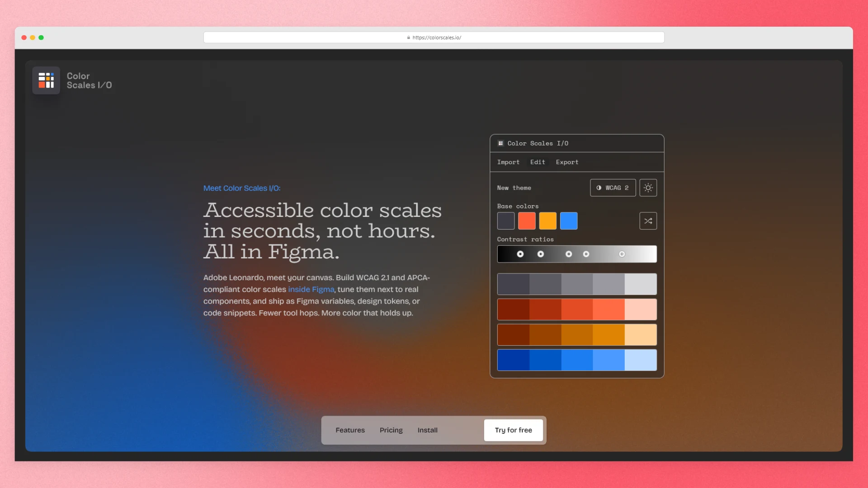Click the darkest step of gray scale
The width and height of the screenshot is (868, 488).
[514, 284]
